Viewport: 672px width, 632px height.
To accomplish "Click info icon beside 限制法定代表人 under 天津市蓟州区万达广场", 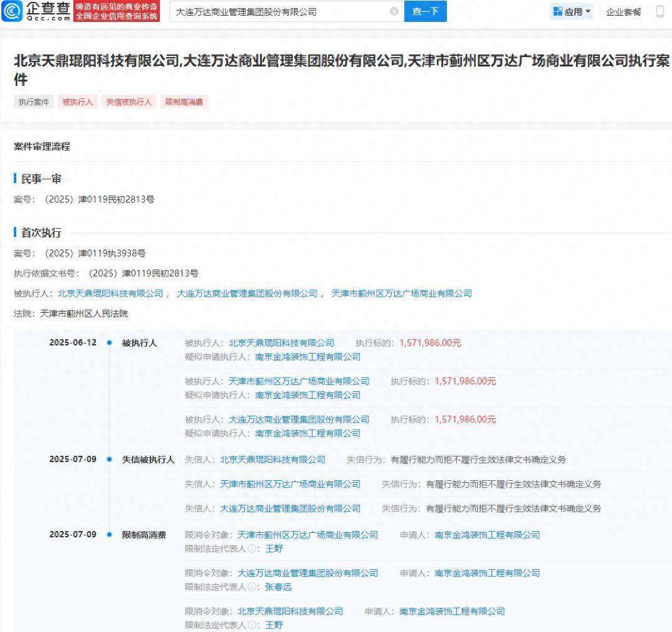I will coord(253,549).
